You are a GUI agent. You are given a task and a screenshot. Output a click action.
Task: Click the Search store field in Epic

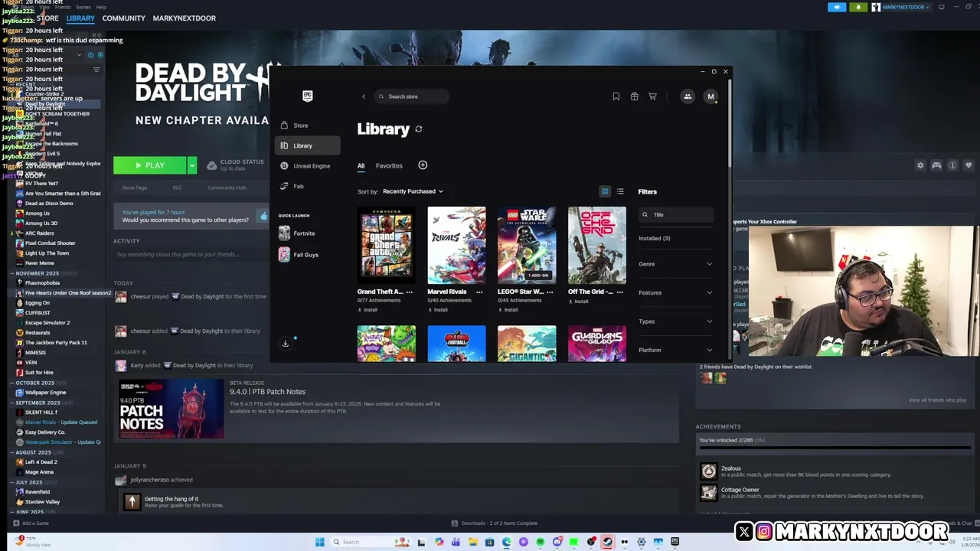412,96
